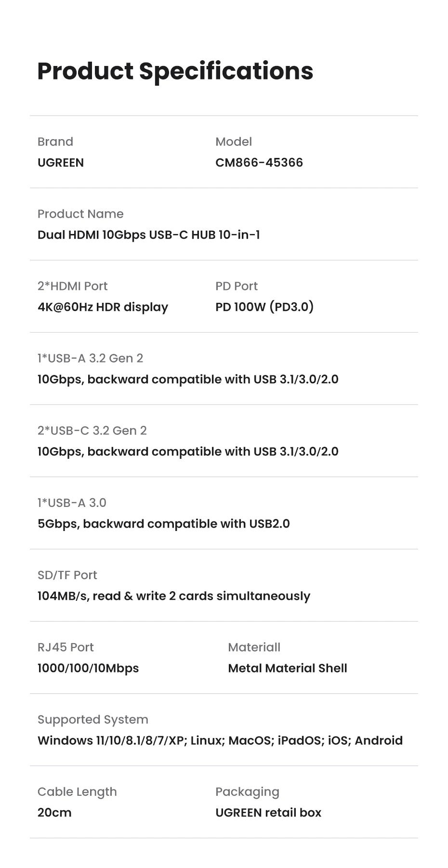The image size is (448, 868).
Task: Select the 1000/100/10Mbps speed value
Action: [88, 668]
